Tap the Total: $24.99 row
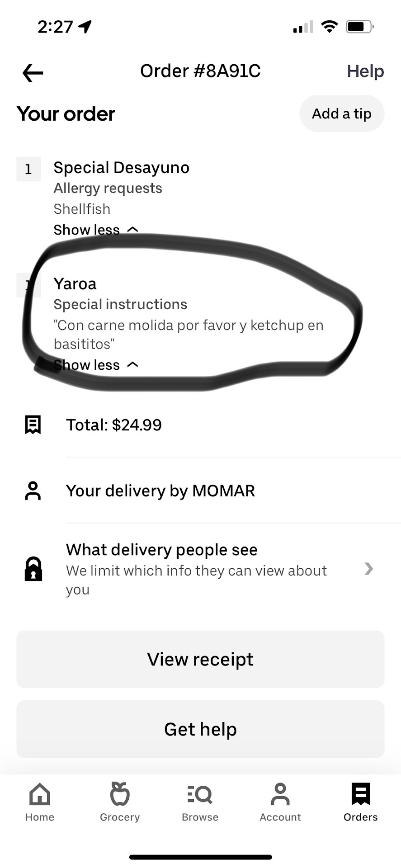This screenshot has height=868, width=401. point(114,425)
